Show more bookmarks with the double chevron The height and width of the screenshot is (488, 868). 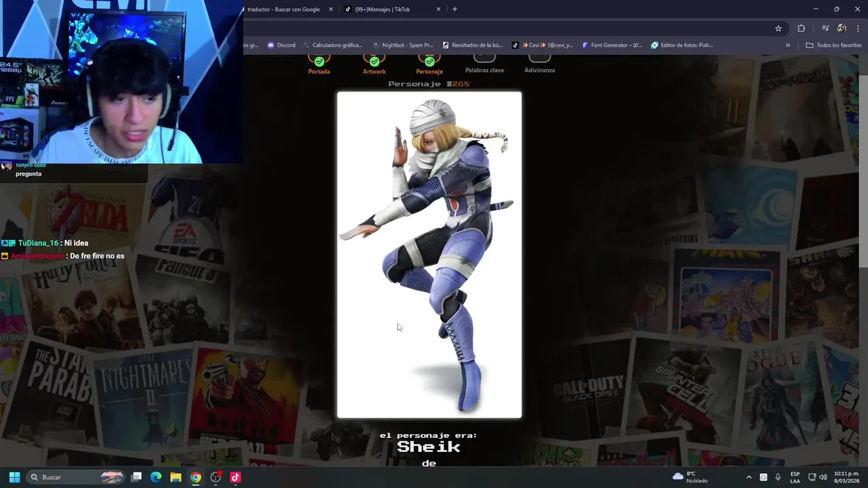tap(787, 45)
